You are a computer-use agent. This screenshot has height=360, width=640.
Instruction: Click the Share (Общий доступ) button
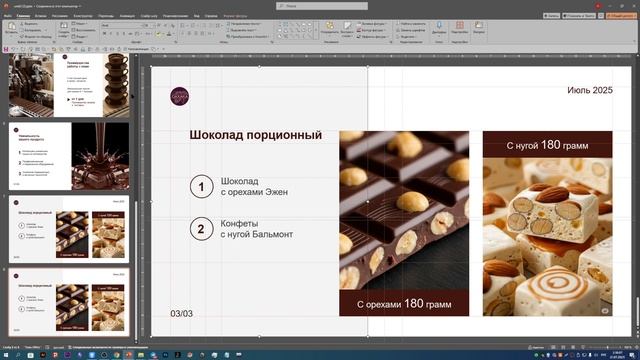pos(621,16)
